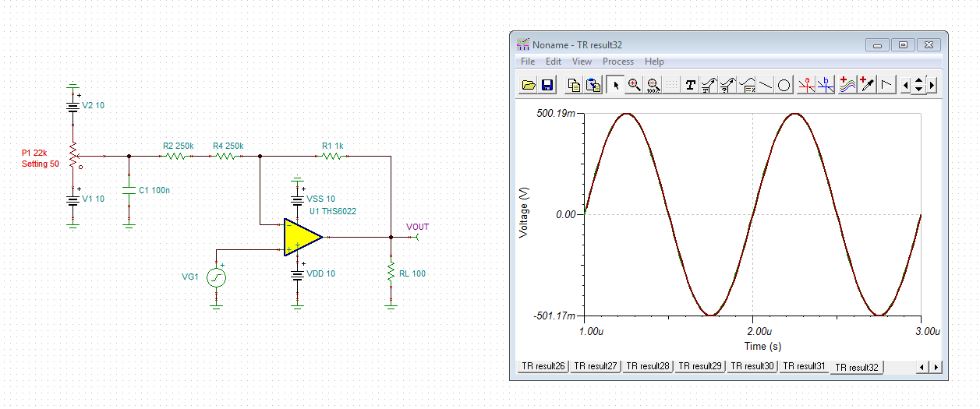Image resolution: width=980 pixels, height=409 pixels.
Task: Select the draw circle tool
Action: pos(784,85)
